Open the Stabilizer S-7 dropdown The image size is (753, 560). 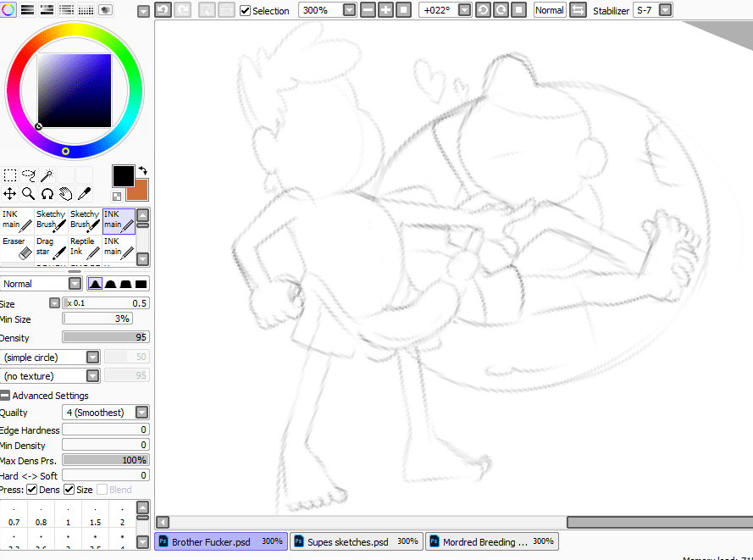pyautogui.click(x=665, y=10)
